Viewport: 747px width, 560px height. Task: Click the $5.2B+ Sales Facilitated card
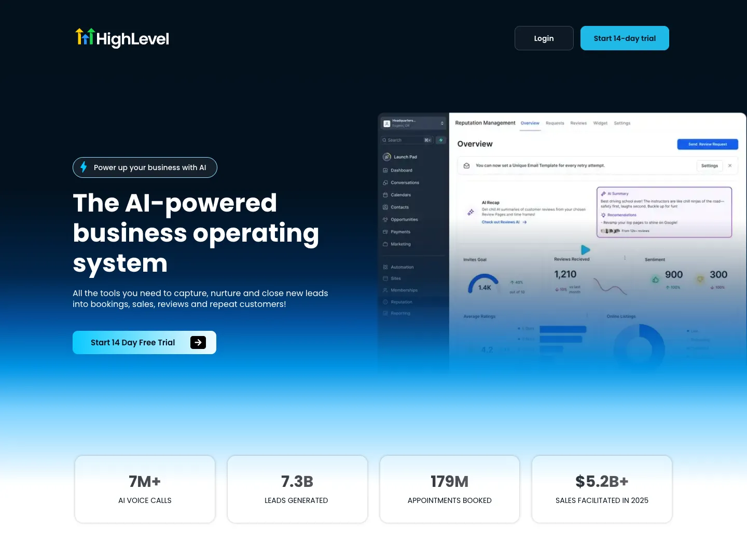click(x=602, y=489)
